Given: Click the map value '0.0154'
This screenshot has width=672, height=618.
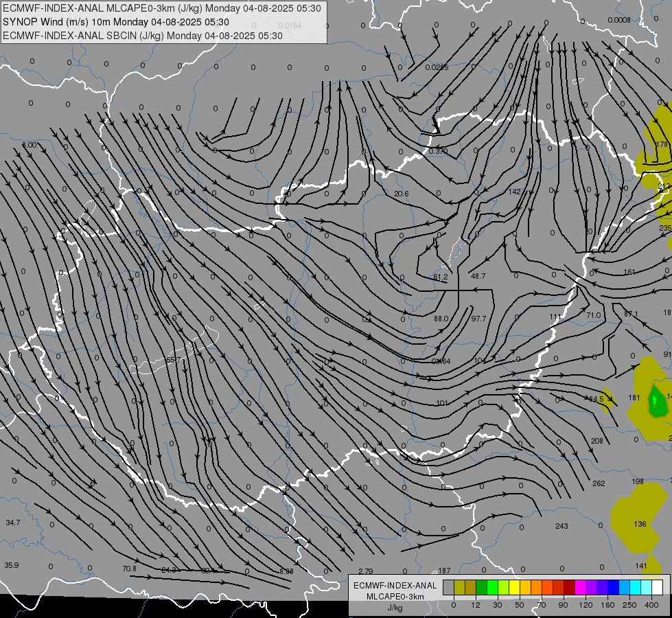Looking at the screenshot, I should pos(290,25).
